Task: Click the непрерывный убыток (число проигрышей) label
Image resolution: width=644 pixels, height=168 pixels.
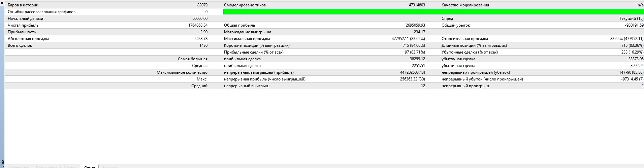Action: click(482, 79)
